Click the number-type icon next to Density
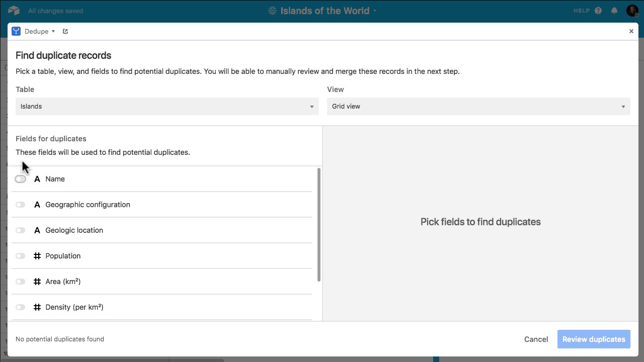 click(x=37, y=307)
